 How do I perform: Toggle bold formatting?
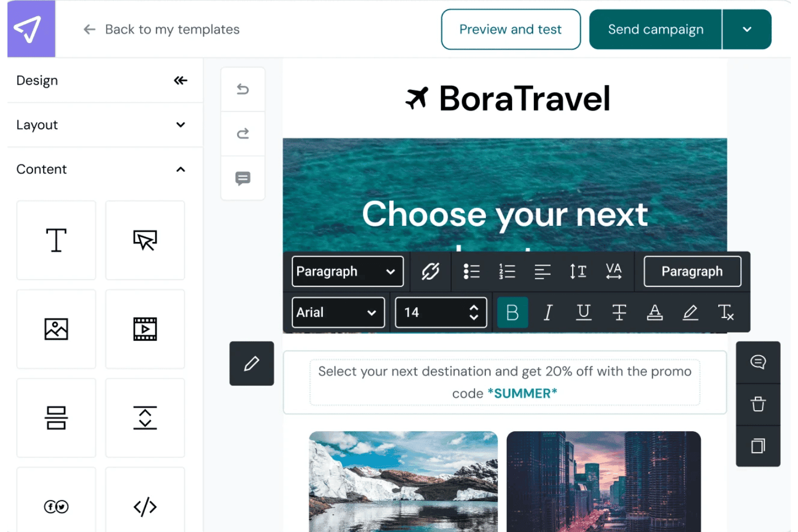512,313
